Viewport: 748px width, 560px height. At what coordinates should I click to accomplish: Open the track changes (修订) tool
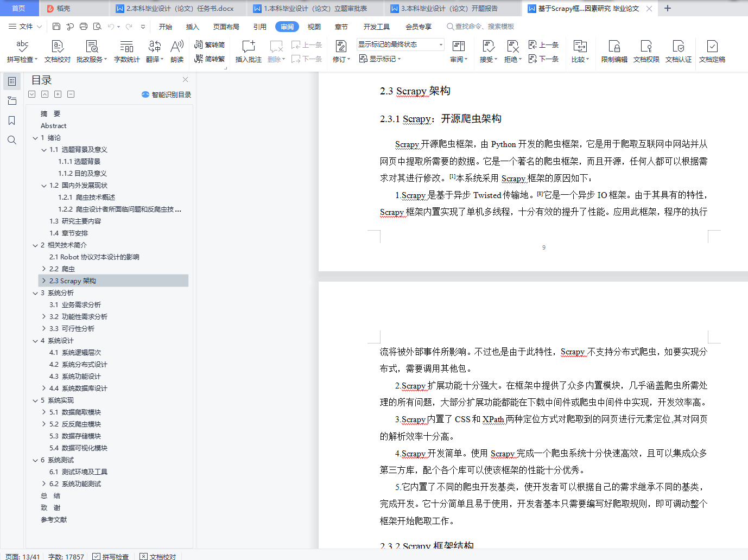(x=341, y=52)
